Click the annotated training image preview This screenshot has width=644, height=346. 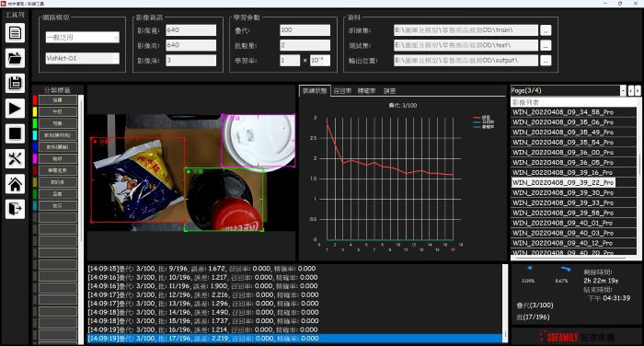191,173
